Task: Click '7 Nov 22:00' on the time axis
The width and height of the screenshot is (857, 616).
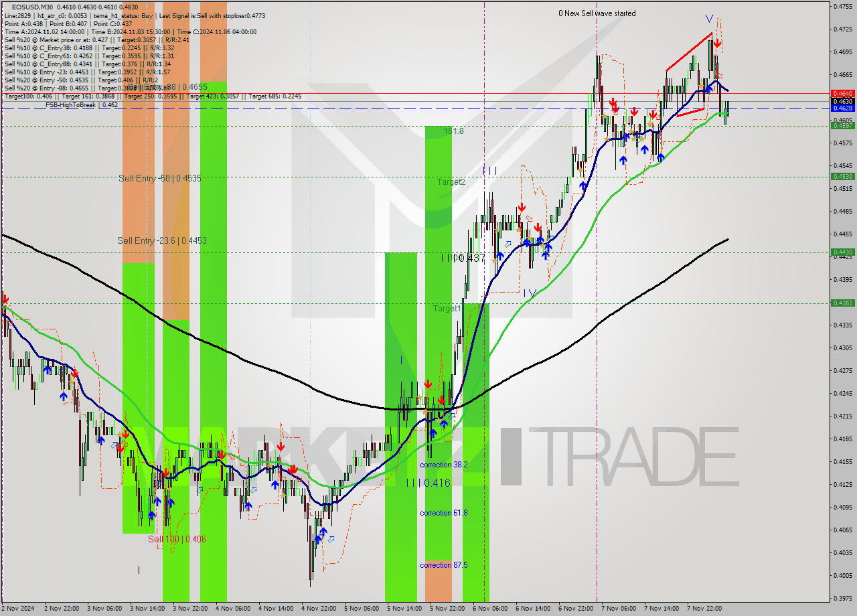Action: tap(706, 608)
